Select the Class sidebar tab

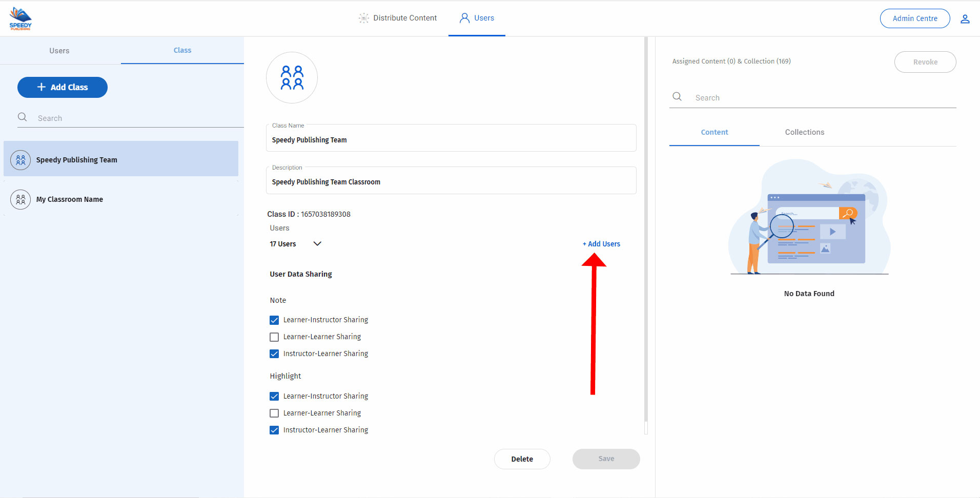pos(182,50)
